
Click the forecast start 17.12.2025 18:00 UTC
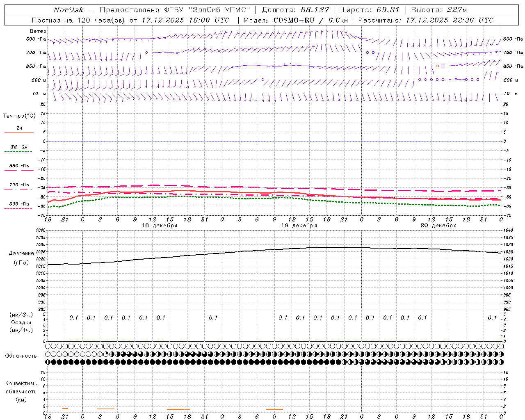[186, 20]
